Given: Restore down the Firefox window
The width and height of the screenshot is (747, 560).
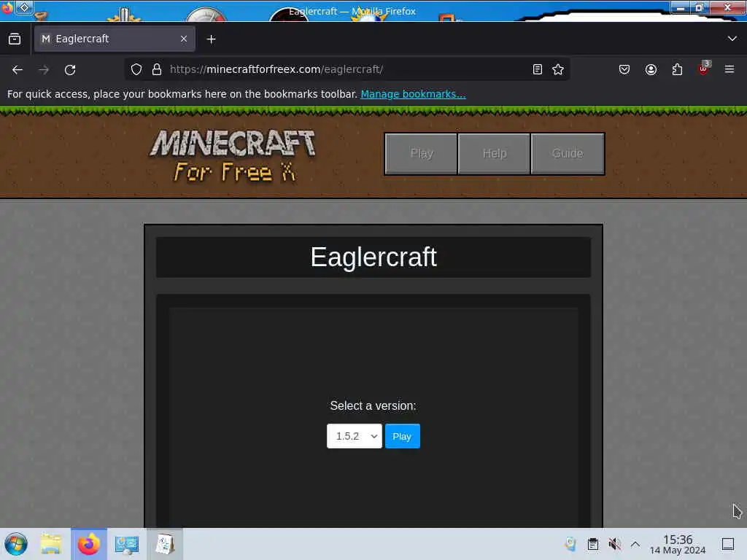Looking at the screenshot, I should [700, 7].
